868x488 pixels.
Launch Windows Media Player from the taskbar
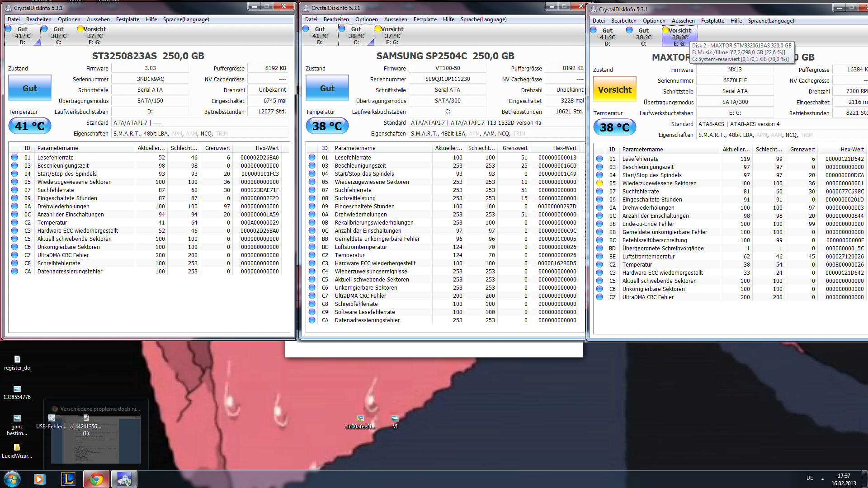(40, 479)
